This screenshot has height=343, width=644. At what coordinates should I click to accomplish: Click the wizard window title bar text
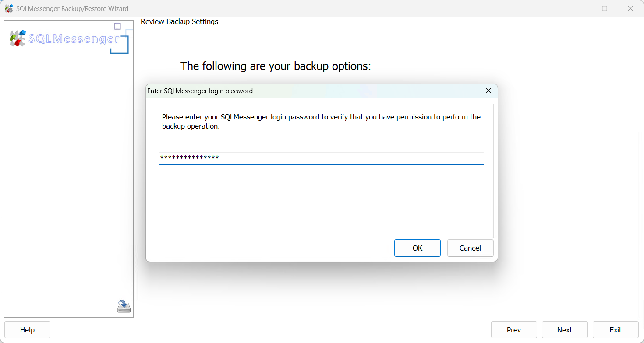click(x=72, y=8)
